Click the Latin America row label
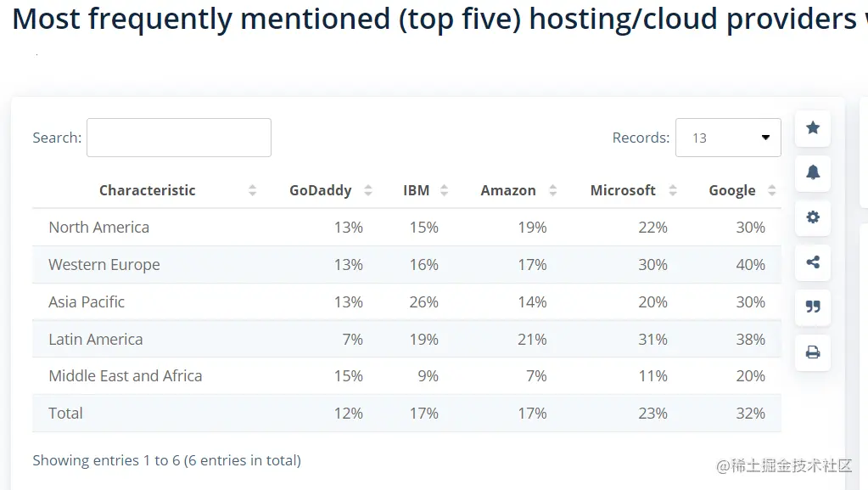868x490 pixels. [96, 339]
